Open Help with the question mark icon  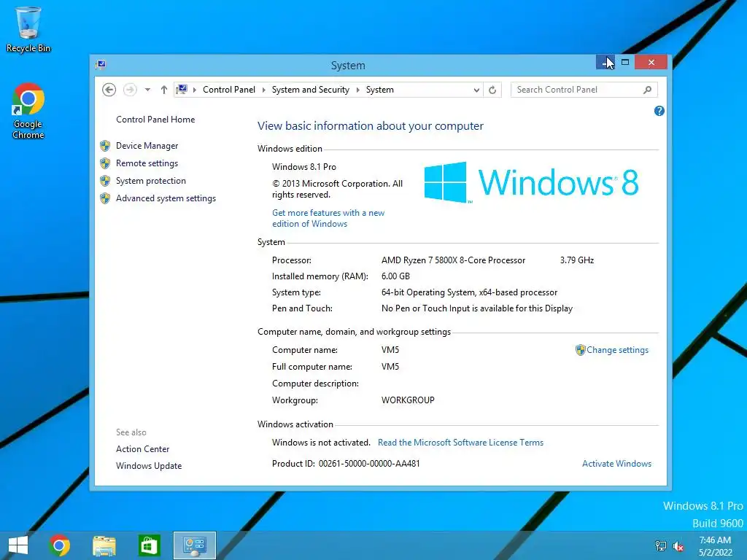(x=659, y=111)
